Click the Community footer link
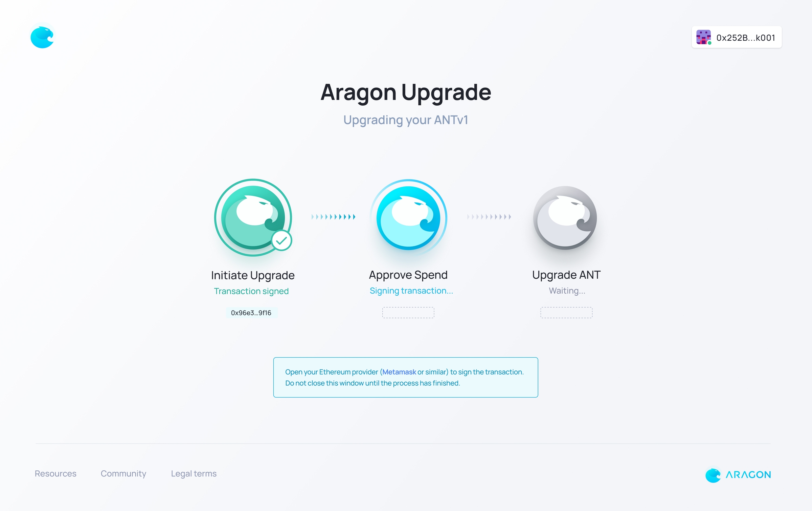Viewport: 812px width, 511px height. point(124,473)
